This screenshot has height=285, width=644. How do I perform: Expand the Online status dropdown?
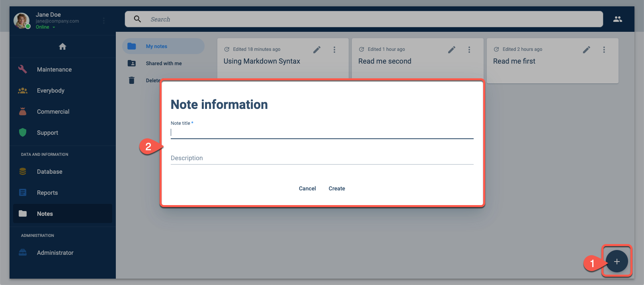coord(45,27)
